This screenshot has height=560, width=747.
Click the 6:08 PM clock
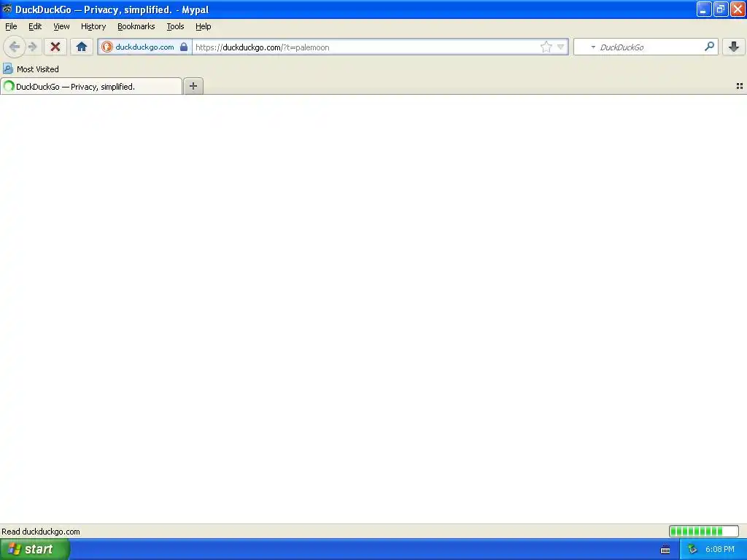click(x=719, y=549)
